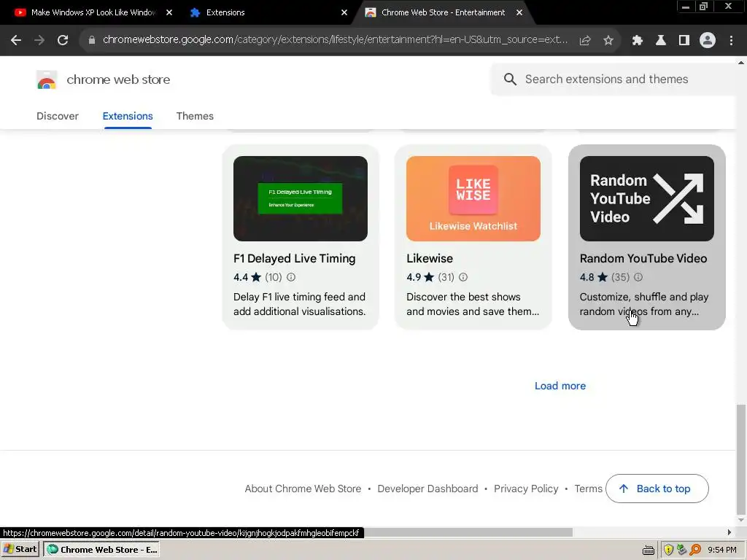The width and height of the screenshot is (747, 560).
Task: Click the horizontal scrollbar thumb
Action: [x=468, y=532]
